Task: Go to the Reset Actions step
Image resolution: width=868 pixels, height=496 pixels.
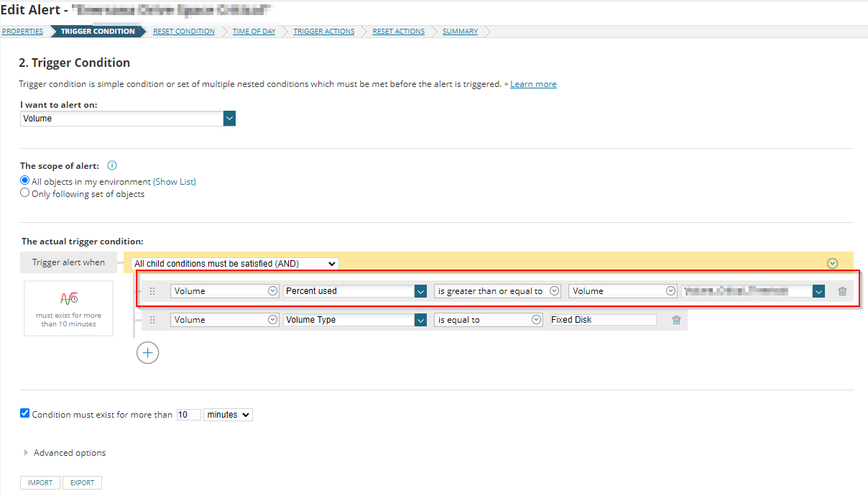Action: point(399,32)
